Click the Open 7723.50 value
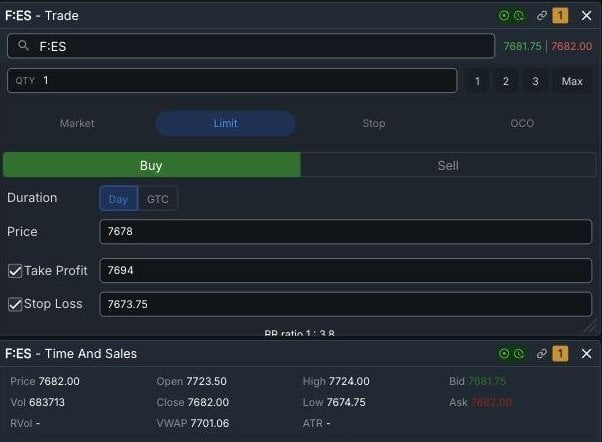 206,381
